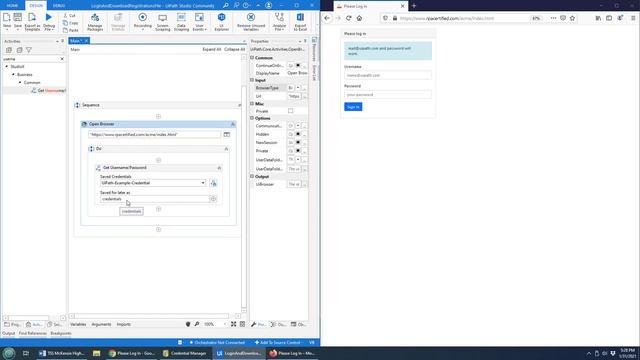Open UI Explorer
Image resolution: width=640 pixels, height=360 pixels.
[x=221, y=21]
